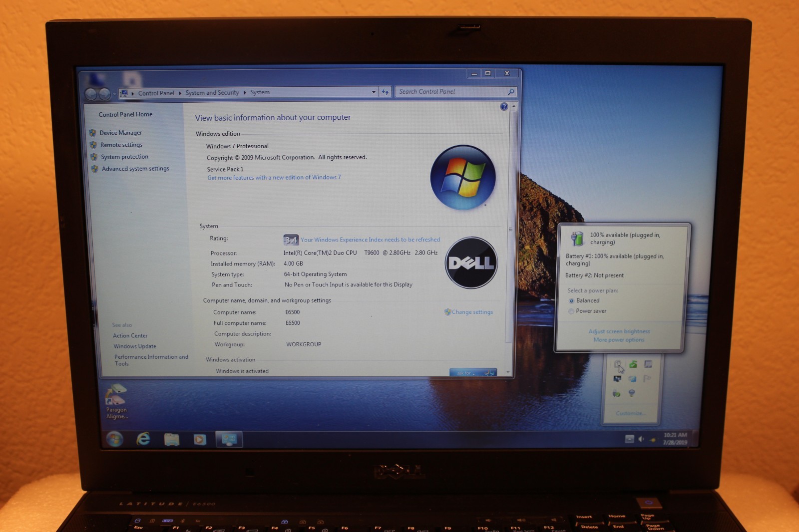This screenshot has height=532, width=799.
Task: Click the volume speaker icon in taskbar
Action: (641, 439)
